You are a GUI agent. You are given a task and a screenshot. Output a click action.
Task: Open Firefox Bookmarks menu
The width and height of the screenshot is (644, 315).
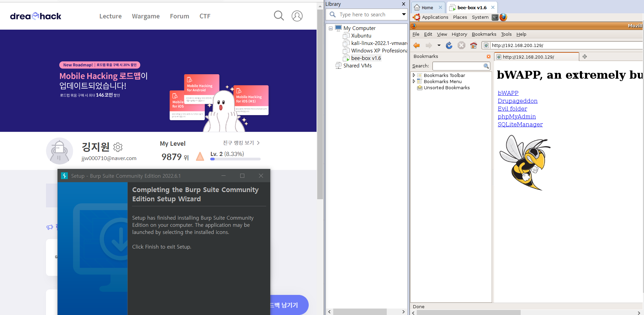click(484, 34)
